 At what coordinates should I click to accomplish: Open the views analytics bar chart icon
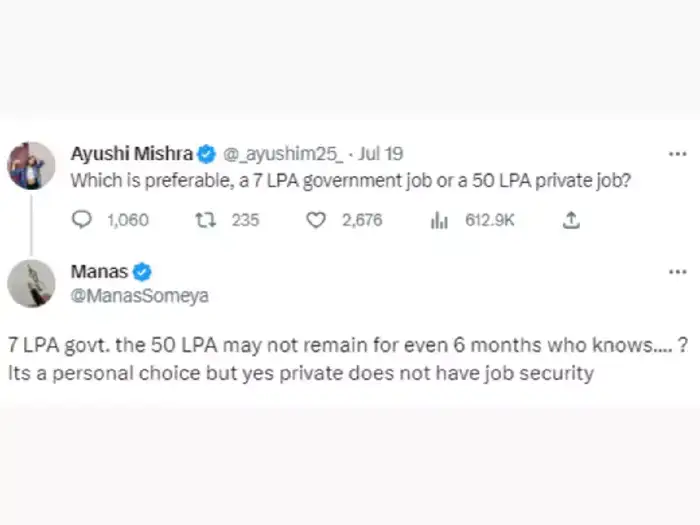[439, 220]
